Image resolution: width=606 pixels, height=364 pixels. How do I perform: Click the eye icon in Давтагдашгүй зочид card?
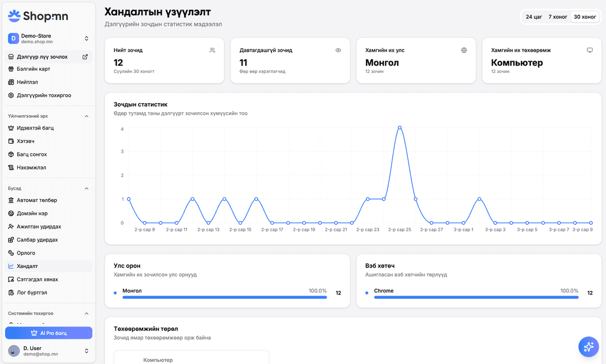pos(338,50)
